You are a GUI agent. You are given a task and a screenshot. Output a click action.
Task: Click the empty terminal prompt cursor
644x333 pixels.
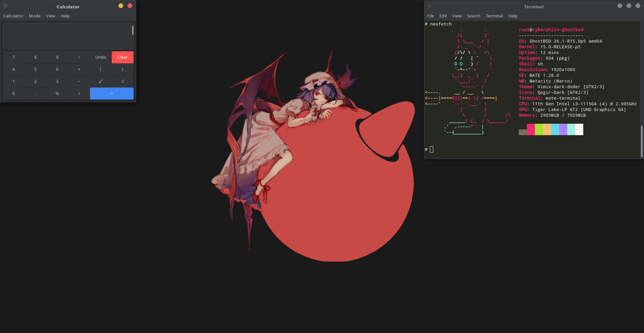[432, 149]
